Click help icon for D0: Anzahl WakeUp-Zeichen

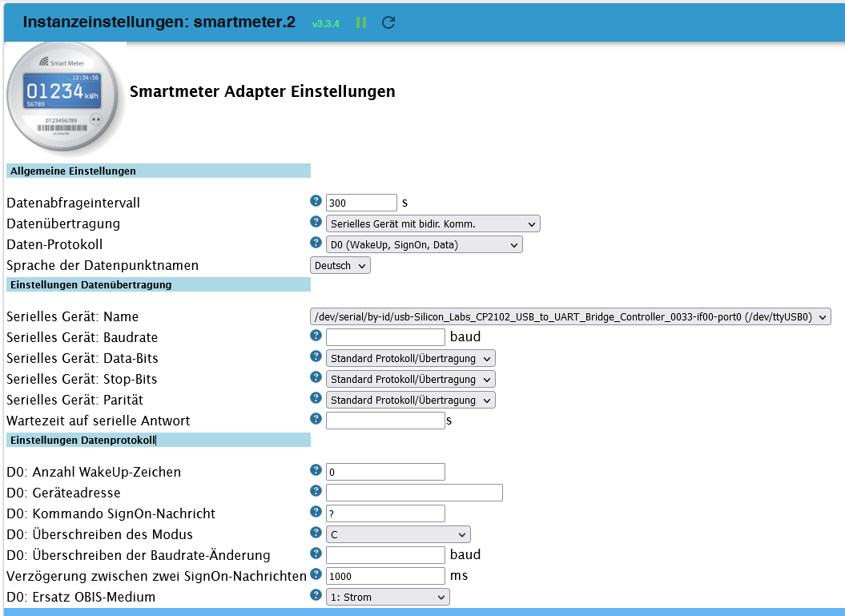click(x=316, y=471)
